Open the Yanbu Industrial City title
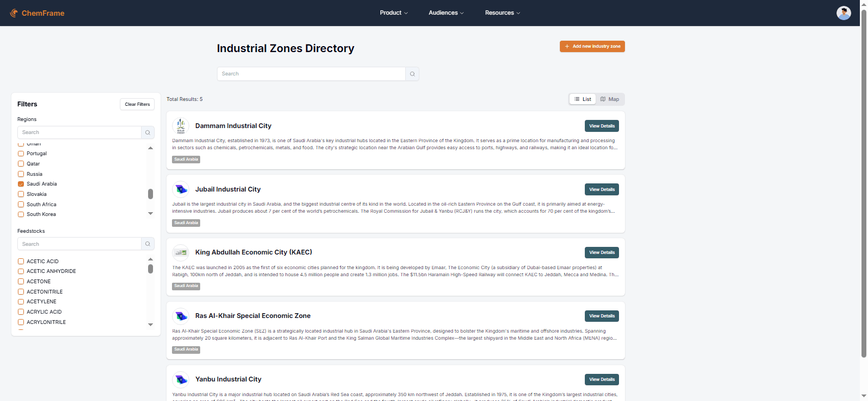 tap(228, 379)
